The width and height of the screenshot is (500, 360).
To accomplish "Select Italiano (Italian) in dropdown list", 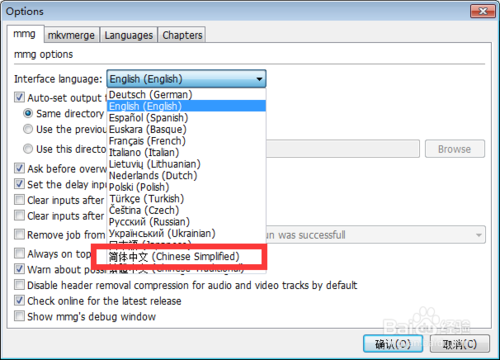I will tap(186, 152).
